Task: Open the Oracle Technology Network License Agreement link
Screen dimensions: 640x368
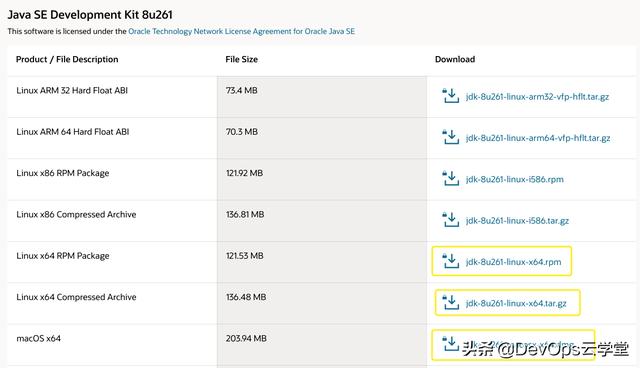Action: pyautogui.click(x=241, y=31)
